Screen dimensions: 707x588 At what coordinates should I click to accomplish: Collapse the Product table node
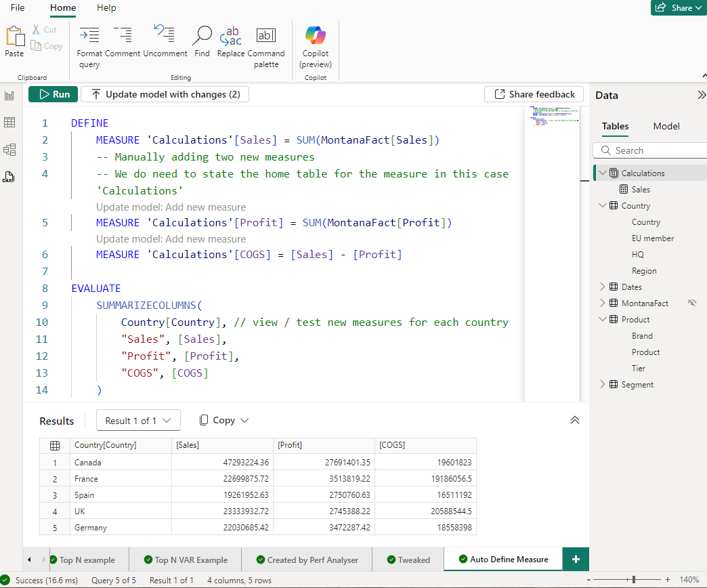pos(603,319)
